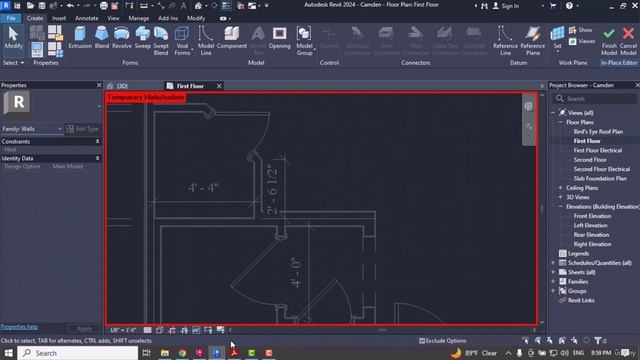Close the First Floor view tab
640x360 pixels.
tap(219, 86)
